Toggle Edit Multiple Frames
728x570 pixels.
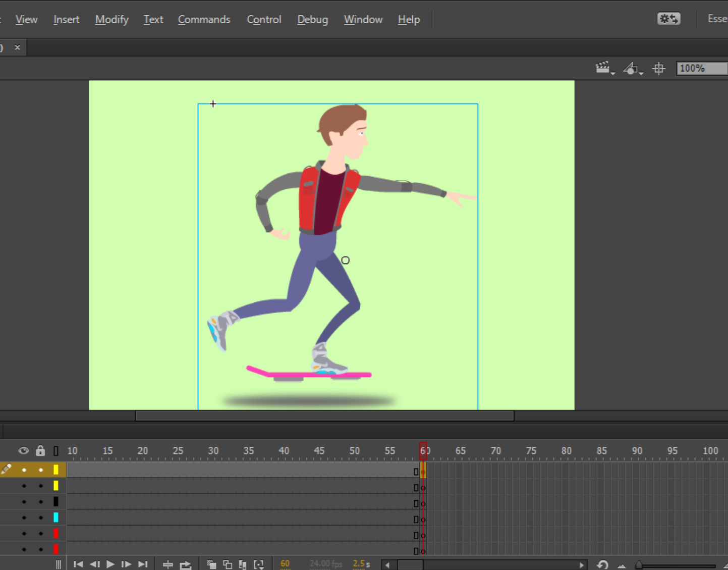tap(243, 564)
